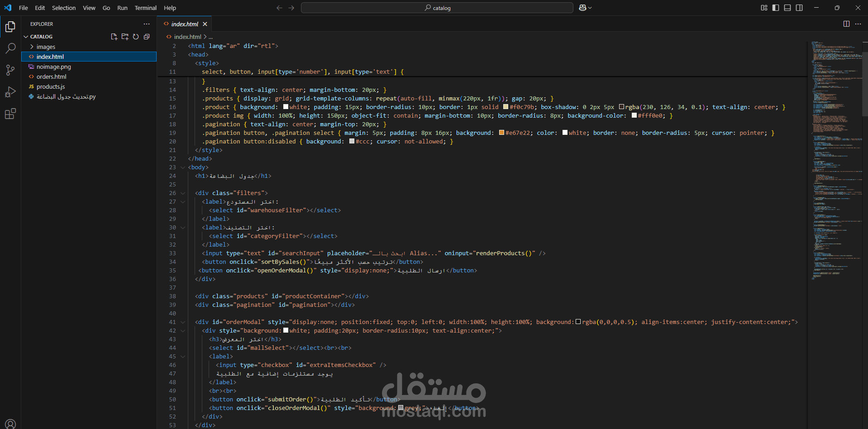Fold the body tag on line 23
Screen dimensions: 868x429
[183, 167]
